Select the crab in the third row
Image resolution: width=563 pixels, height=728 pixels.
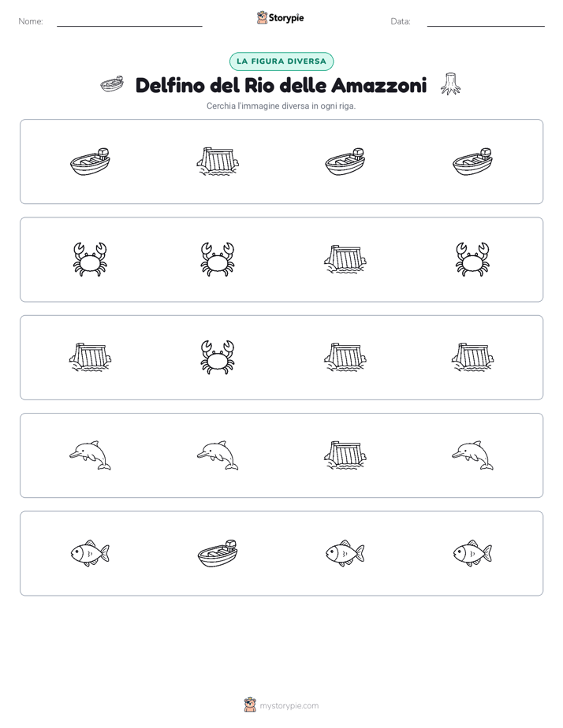(x=218, y=358)
